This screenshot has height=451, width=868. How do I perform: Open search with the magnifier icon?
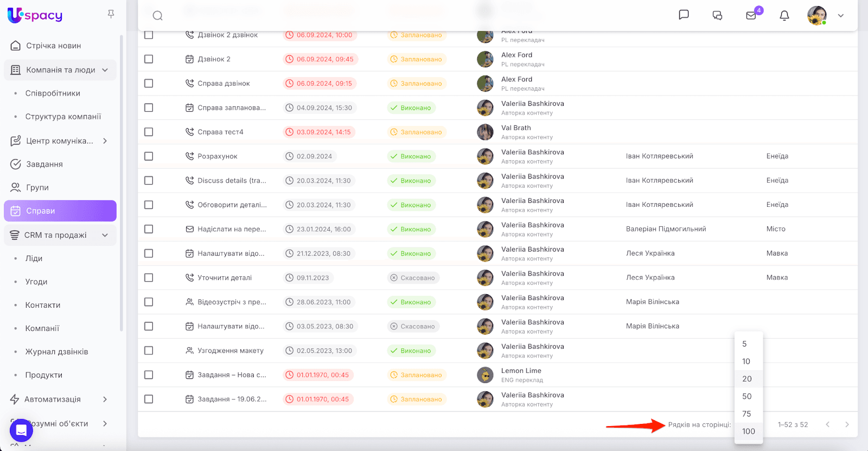point(157,16)
